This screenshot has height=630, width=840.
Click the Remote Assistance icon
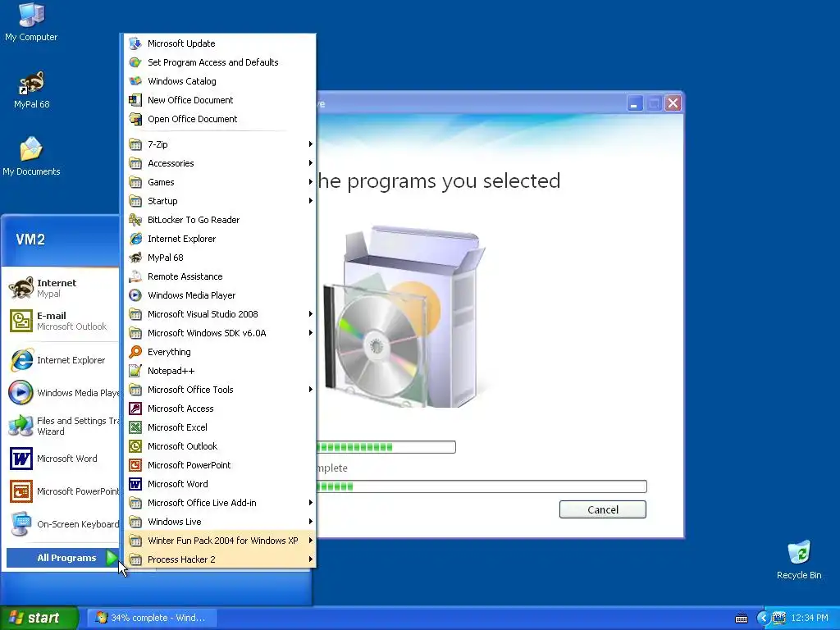[x=135, y=276]
